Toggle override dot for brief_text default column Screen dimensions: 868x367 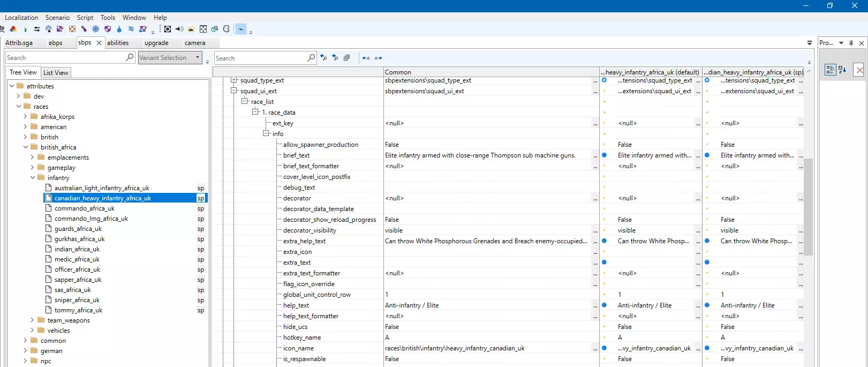coord(604,155)
